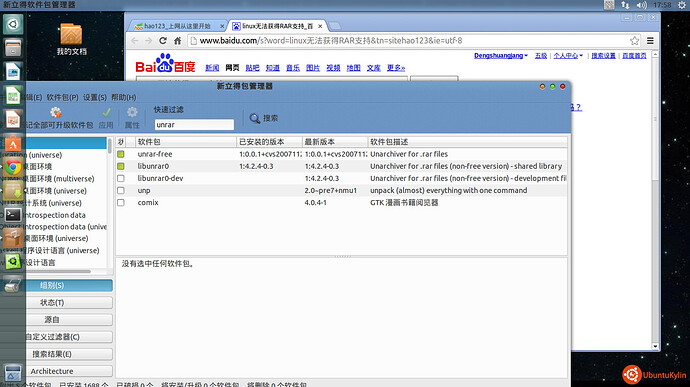Mark the libunrar0-dev package checkbox
690x387 pixels.
click(121, 178)
